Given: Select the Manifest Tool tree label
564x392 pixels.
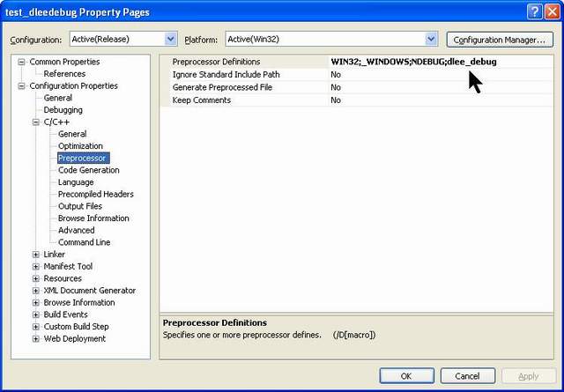Looking at the screenshot, I should 68,267.
